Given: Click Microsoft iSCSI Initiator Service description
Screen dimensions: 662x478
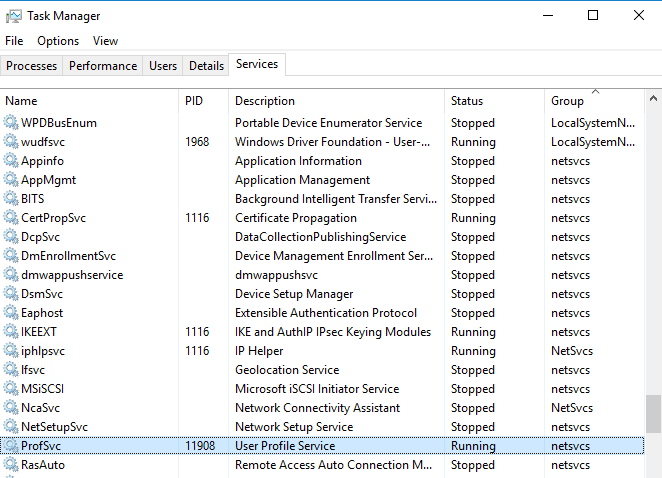Looking at the screenshot, I should 317,389.
